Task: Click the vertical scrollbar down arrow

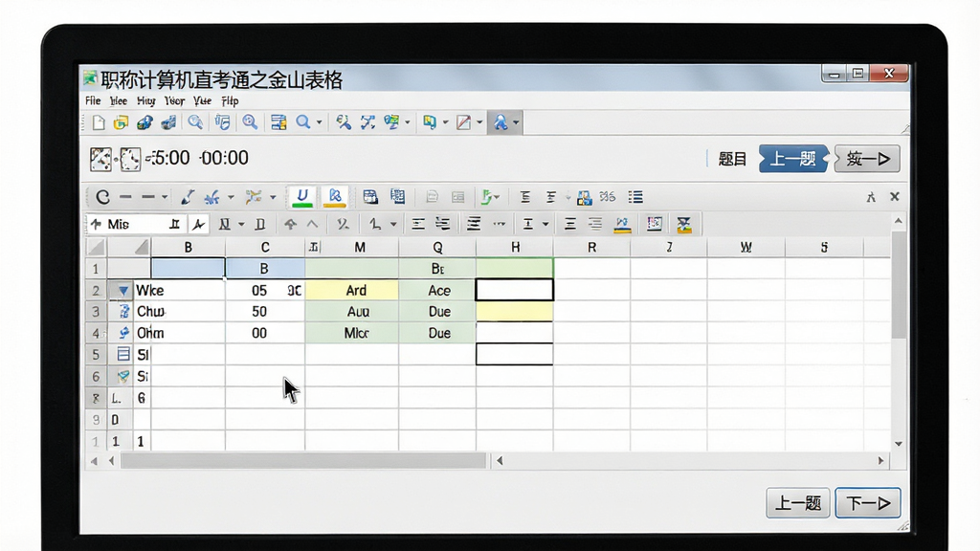Action: pyautogui.click(x=898, y=444)
